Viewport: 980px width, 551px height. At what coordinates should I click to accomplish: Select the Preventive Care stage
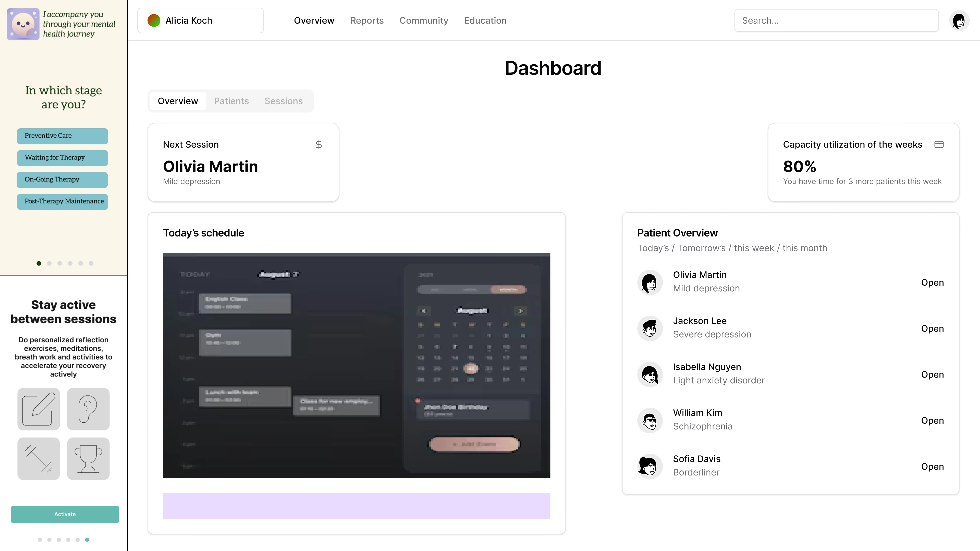62,136
